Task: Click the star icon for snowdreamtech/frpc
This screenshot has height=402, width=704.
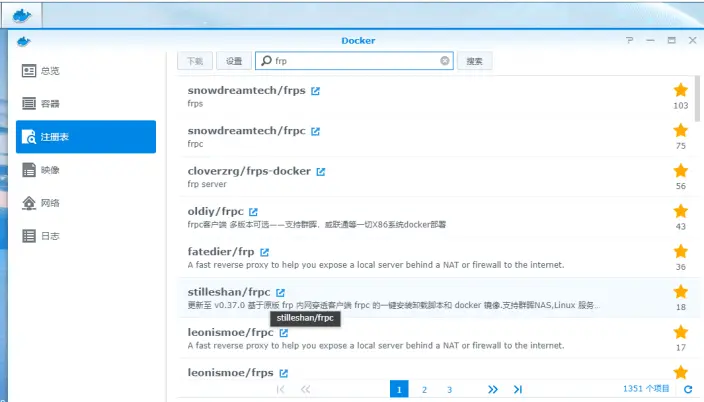Action: pyautogui.click(x=681, y=130)
